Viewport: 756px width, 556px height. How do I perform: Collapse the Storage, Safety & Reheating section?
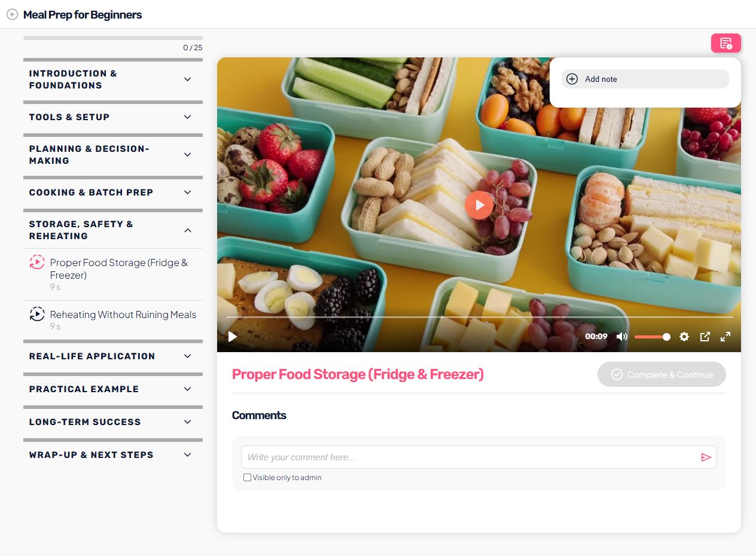[113, 230]
